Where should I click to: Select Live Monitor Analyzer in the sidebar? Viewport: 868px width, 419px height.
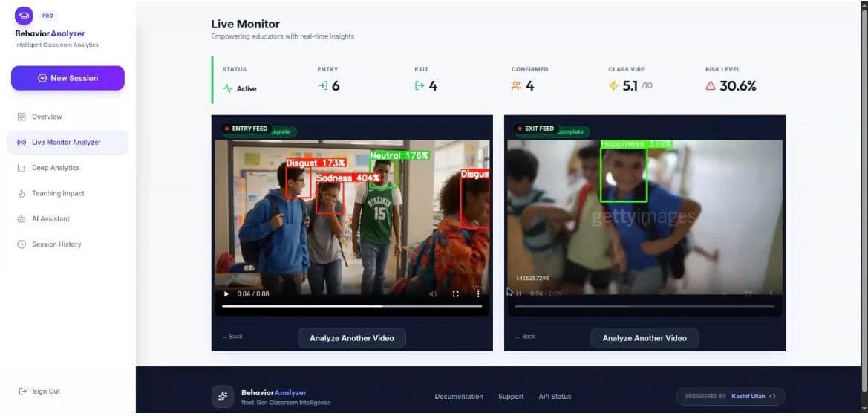tap(68, 142)
